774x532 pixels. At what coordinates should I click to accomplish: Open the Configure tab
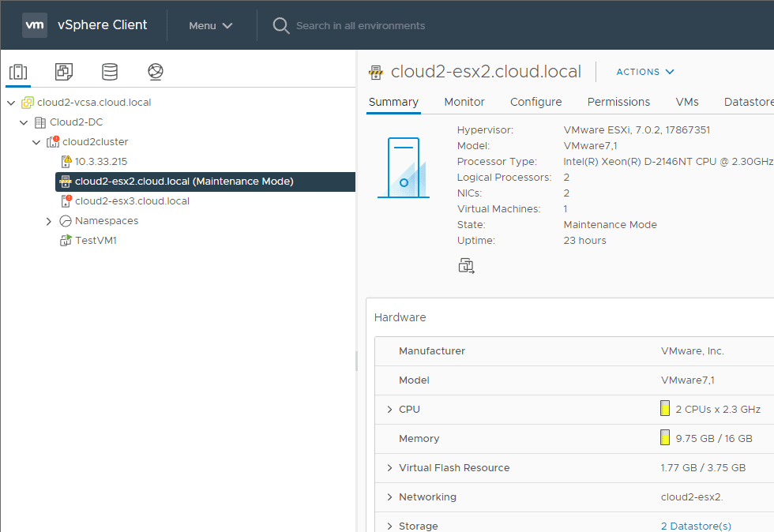(x=535, y=102)
